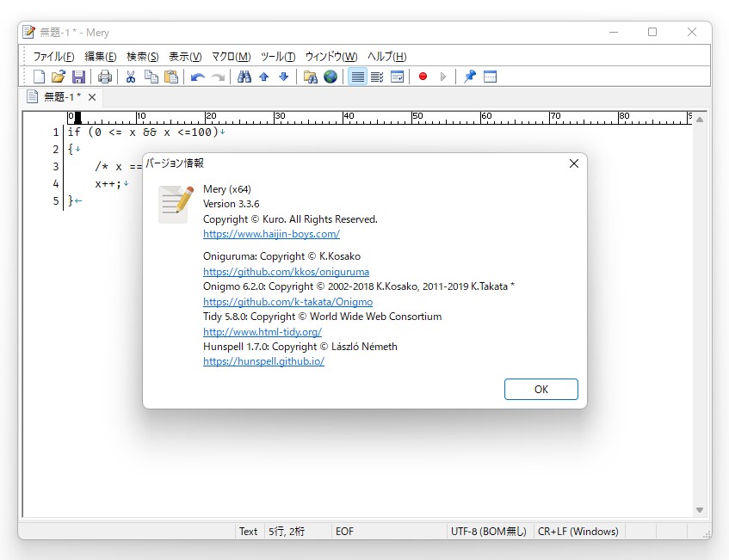
Task: Open the ヘルプ(H) menu
Action: click(386, 56)
